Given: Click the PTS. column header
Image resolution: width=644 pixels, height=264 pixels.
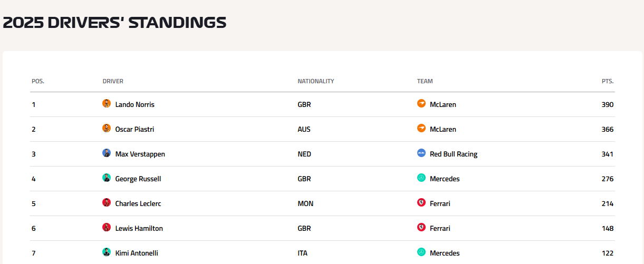Looking at the screenshot, I should [608, 81].
